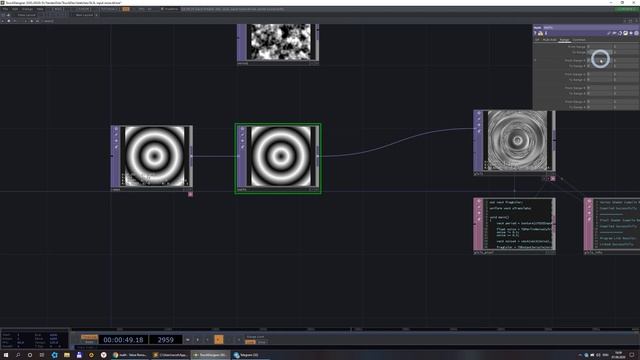The image size is (640, 360).
Task: Click the play reverse button
Action: click(208, 340)
